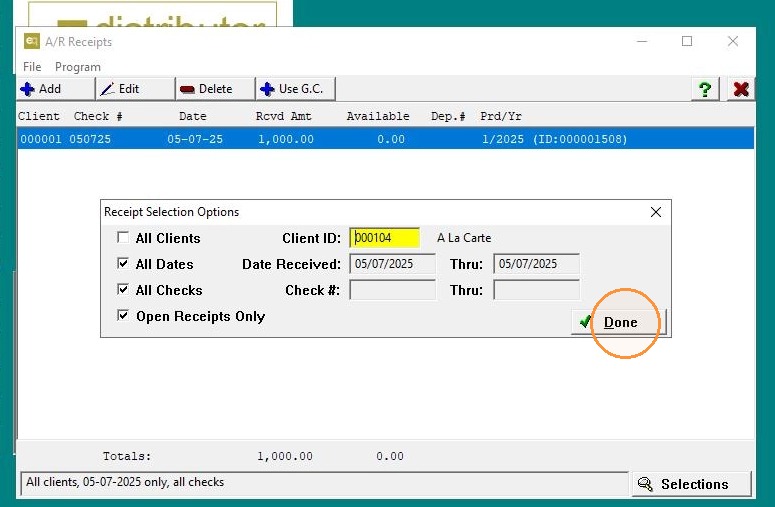Maximize the A/R Receipts window

[x=687, y=42]
